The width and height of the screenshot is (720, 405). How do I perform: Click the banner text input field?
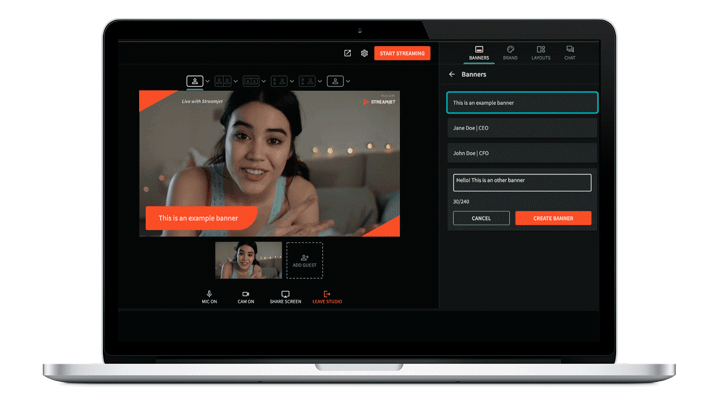(x=521, y=182)
